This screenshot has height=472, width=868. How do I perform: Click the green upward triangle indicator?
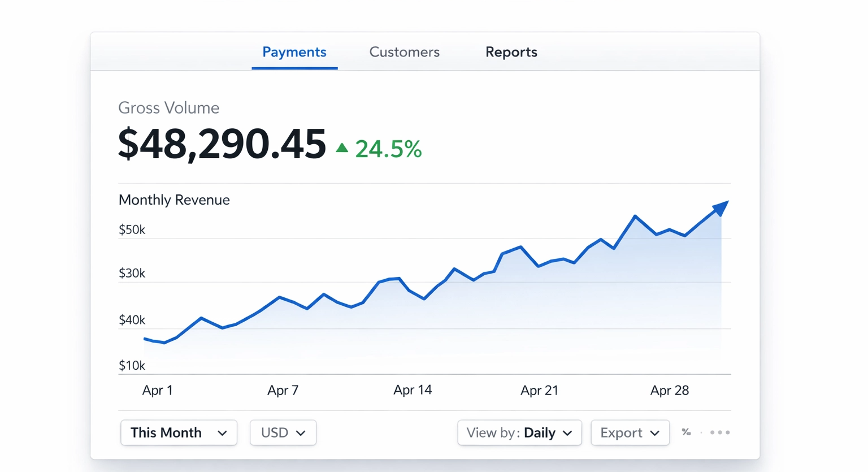[342, 148]
